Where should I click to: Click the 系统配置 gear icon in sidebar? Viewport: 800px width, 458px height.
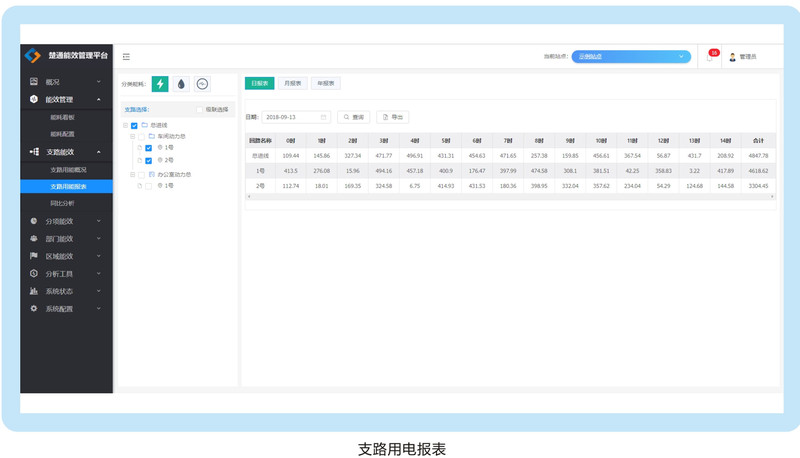click(x=34, y=308)
